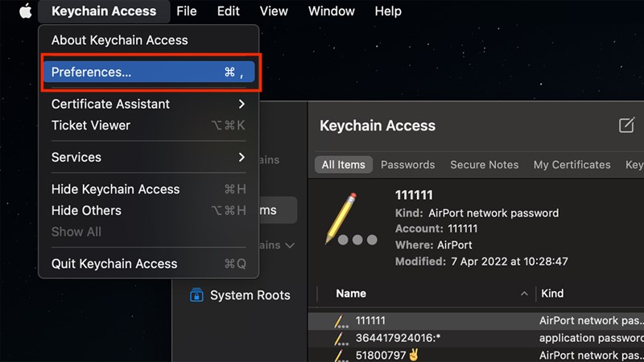This screenshot has height=362, width=644.
Task: Open the Help menu
Action: click(x=388, y=11)
